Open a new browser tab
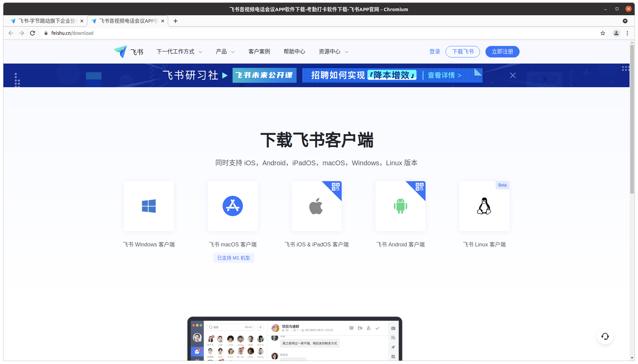The height and width of the screenshot is (364, 638). (x=176, y=21)
